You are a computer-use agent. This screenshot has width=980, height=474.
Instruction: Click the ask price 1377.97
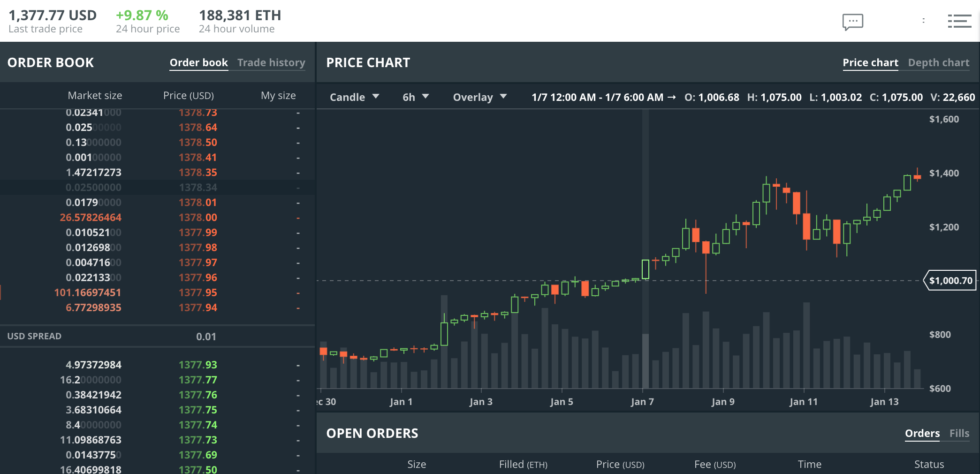point(198,262)
